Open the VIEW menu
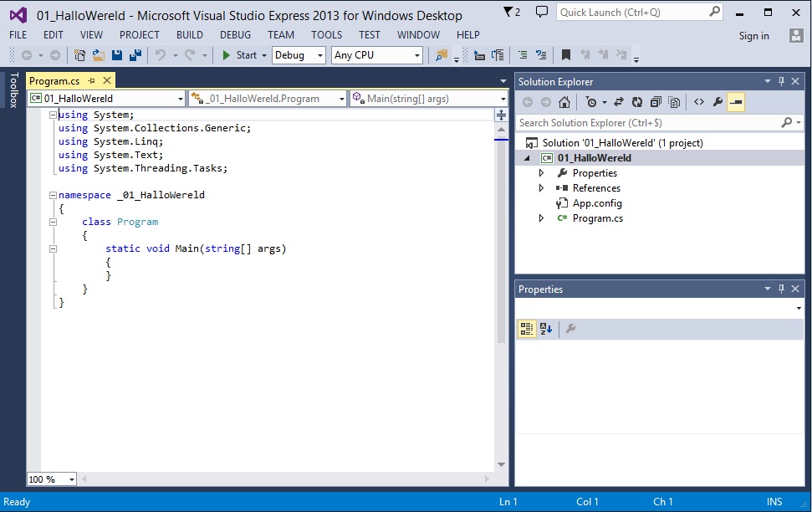 pos(92,35)
